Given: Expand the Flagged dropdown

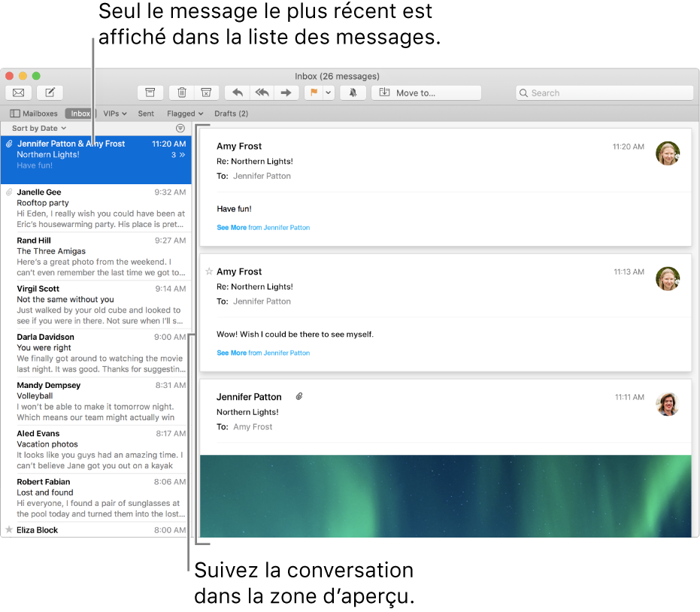Looking at the screenshot, I should tap(185, 114).
